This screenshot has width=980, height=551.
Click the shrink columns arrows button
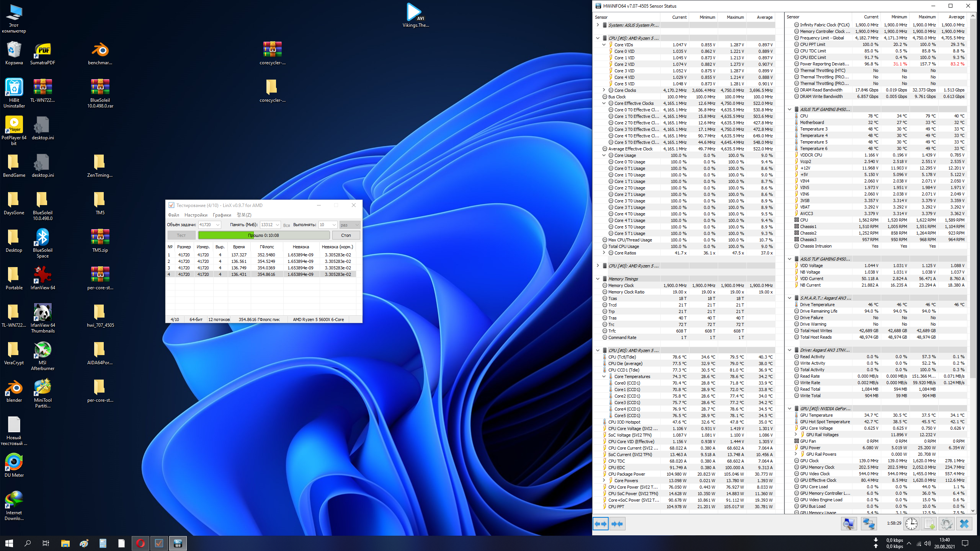[617, 523]
